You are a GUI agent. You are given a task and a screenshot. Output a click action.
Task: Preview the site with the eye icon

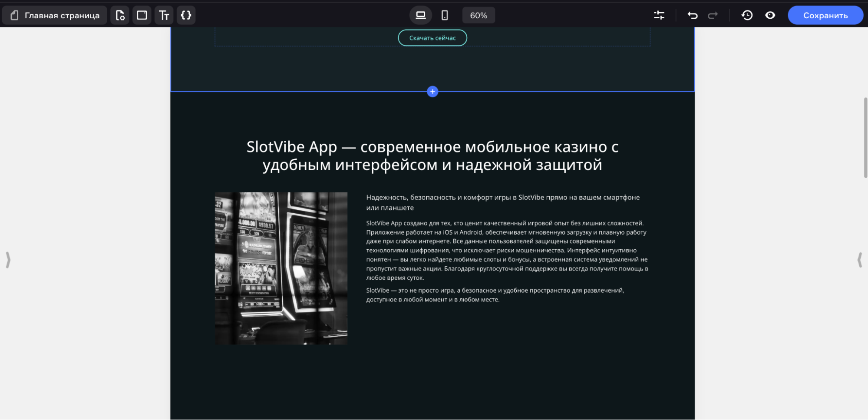point(770,15)
